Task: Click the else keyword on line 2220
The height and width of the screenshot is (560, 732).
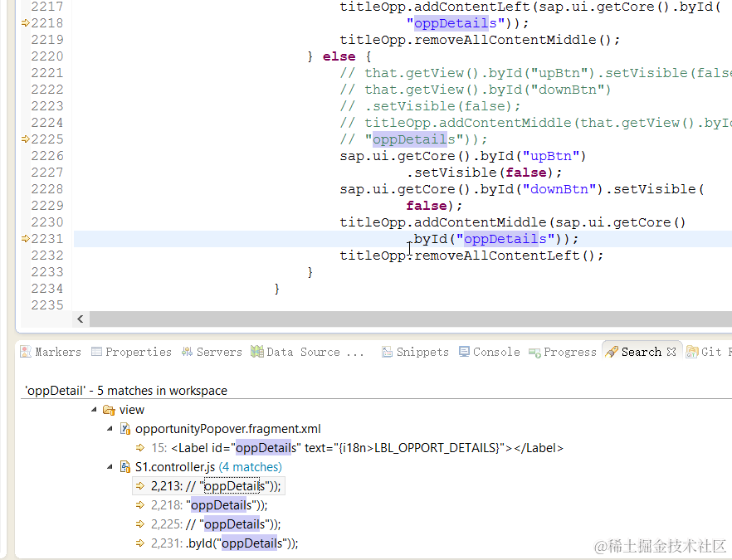Action: tap(339, 56)
